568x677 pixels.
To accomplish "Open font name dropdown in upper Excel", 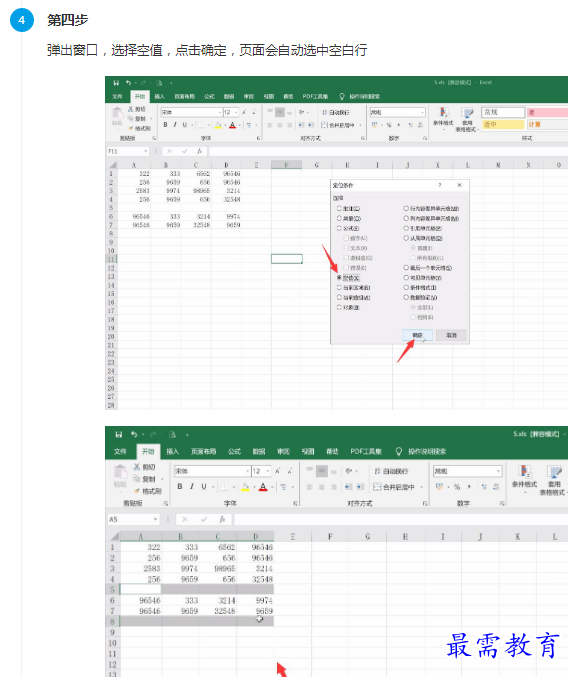I will 220,112.
